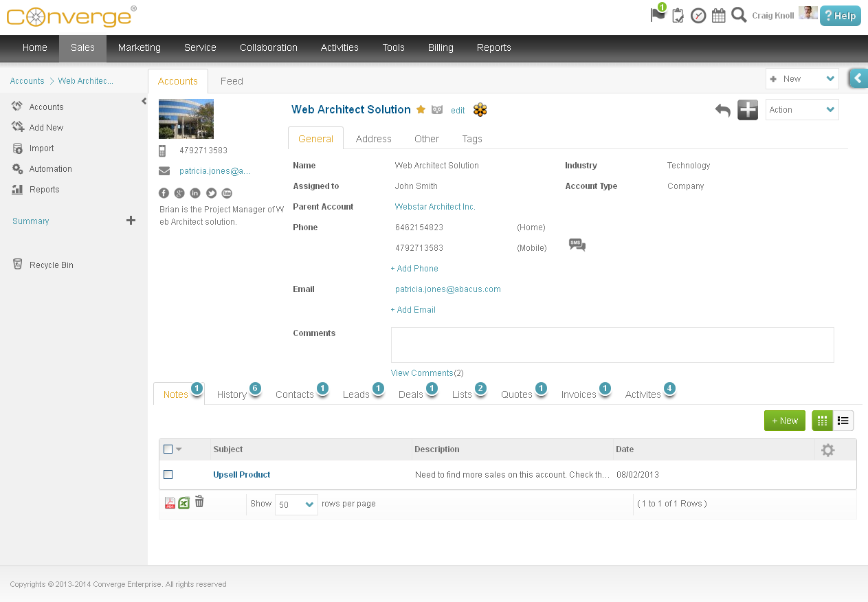Switch to the Feed tab
Image resolution: width=868 pixels, height=602 pixels.
(232, 81)
